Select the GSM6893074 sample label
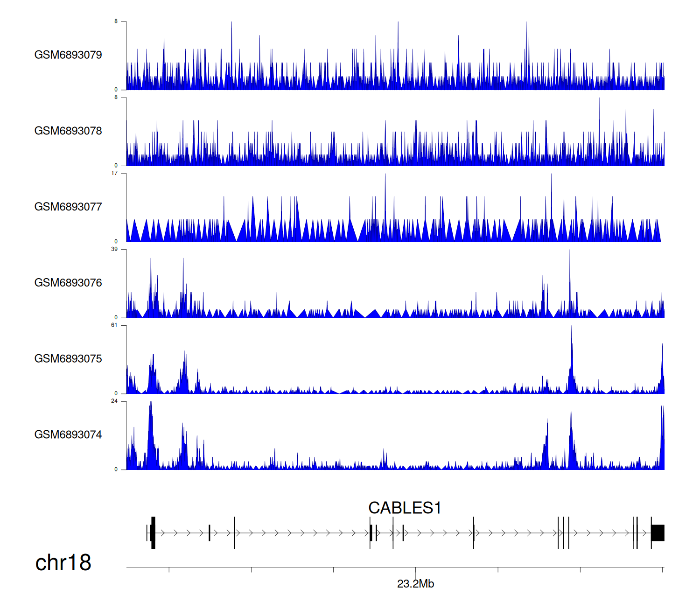This screenshot has height=616, width=700. [x=68, y=435]
